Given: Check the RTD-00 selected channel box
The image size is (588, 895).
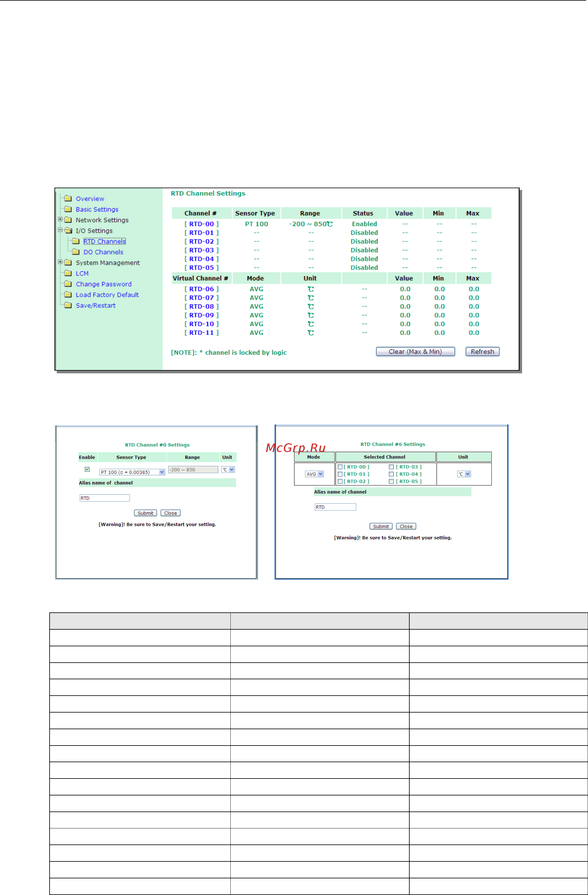Looking at the screenshot, I should [x=340, y=467].
